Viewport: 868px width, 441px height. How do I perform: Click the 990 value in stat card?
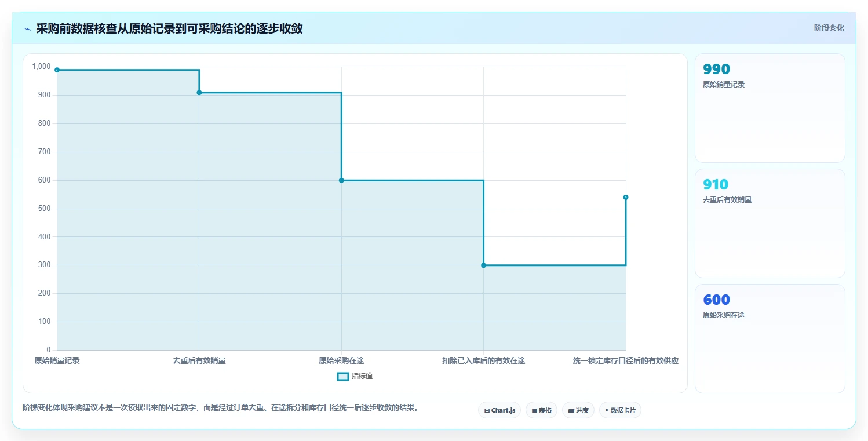point(716,69)
